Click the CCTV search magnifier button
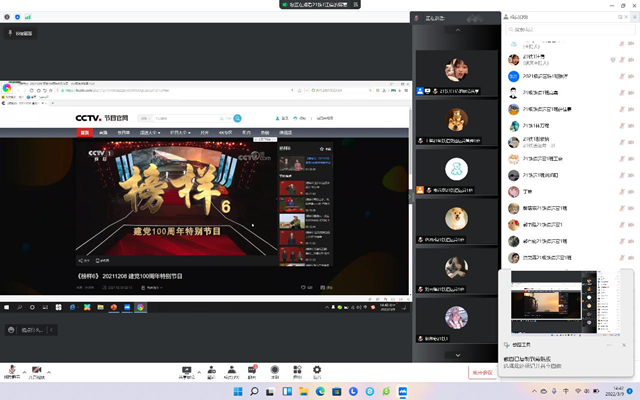 pyautogui.click(x=238, y=118)
